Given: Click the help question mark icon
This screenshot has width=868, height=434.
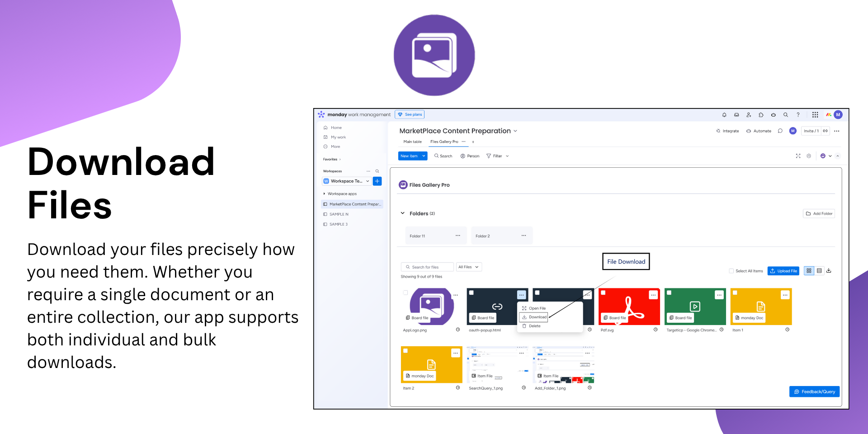Looking at the screenshot, I should pyautogui.click(x=798, y=115).
